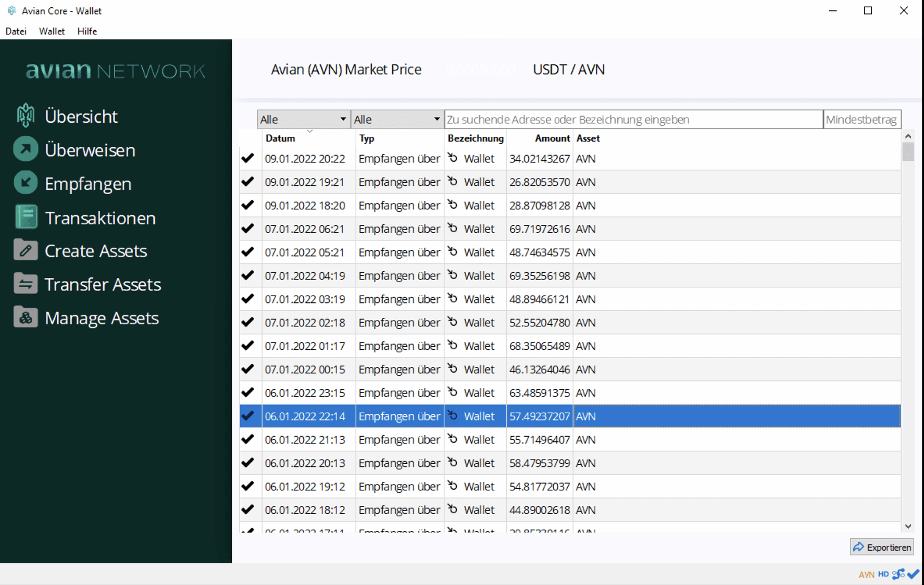The height and width of the screenshot is (585, 924).
Task: Select amount 34.02143267 cell
Action: [x=540, y=159]
